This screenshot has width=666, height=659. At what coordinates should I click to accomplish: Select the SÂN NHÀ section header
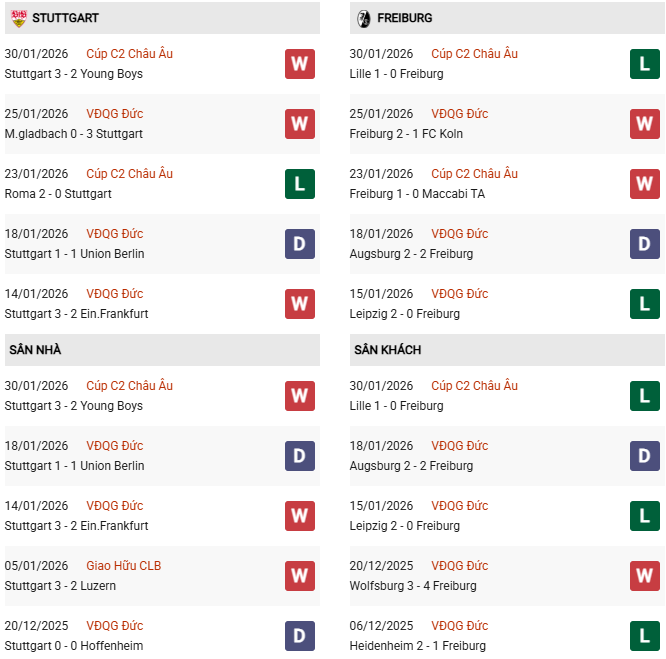point(36,350)
